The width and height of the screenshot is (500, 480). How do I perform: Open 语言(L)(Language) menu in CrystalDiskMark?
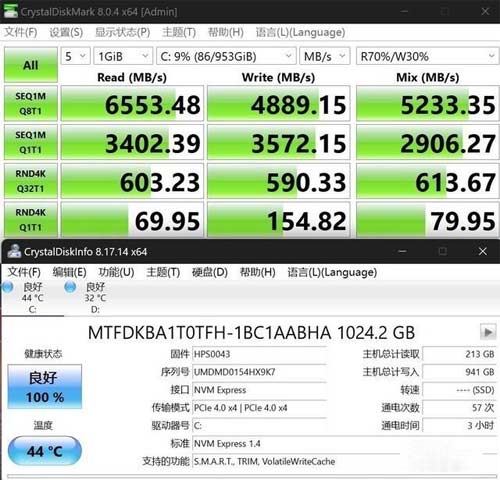pyautogui.click(x=300, y=32)
